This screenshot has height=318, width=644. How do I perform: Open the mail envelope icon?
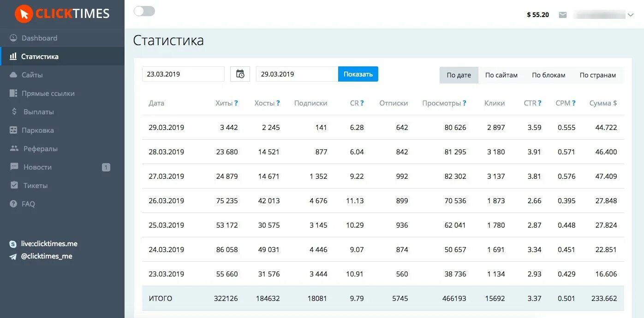(x=563, y=15)
